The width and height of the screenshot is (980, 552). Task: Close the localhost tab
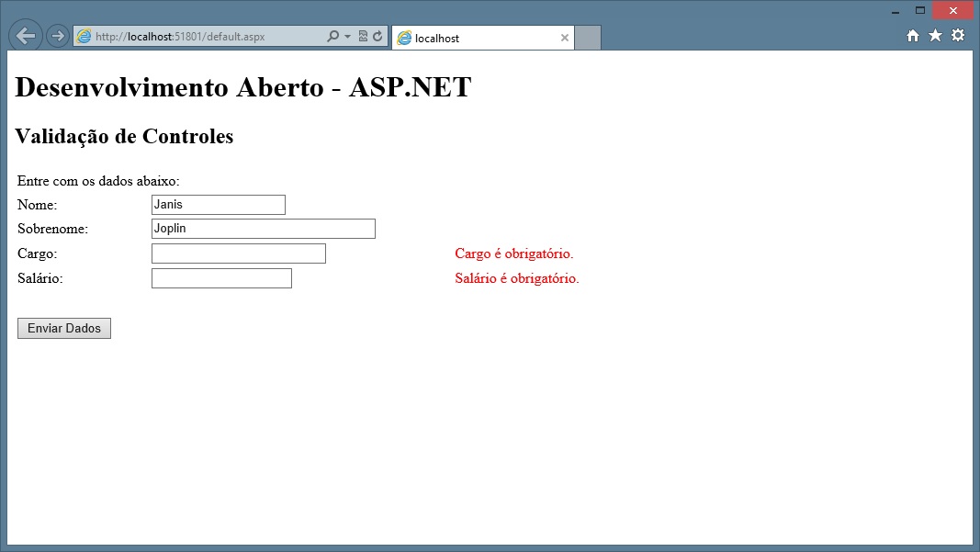(564, 39)
